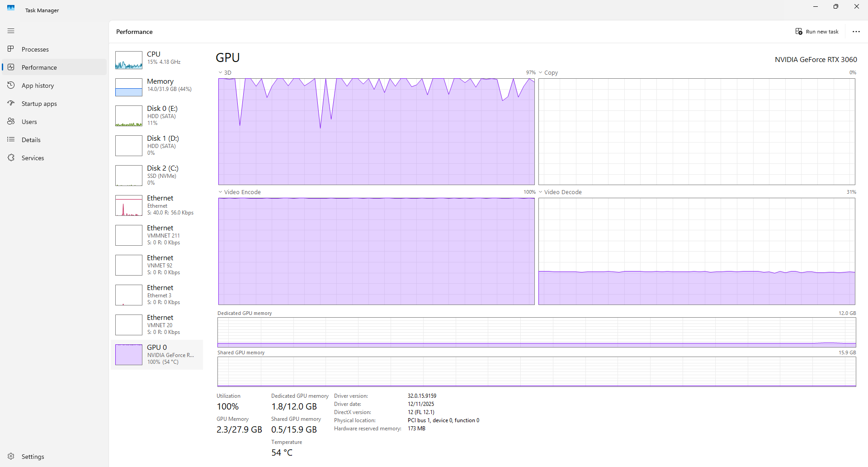This screenshot has height=467, width=868.
Task: Select Disk 2 (C:) SSD item
Action: pyautogui.click(x=157, y=176)
